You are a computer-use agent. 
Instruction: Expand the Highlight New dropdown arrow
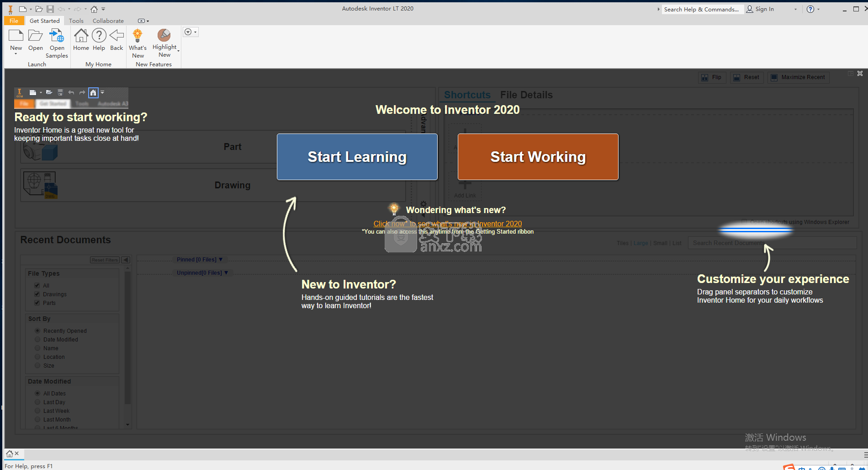(x=178, y=50)
